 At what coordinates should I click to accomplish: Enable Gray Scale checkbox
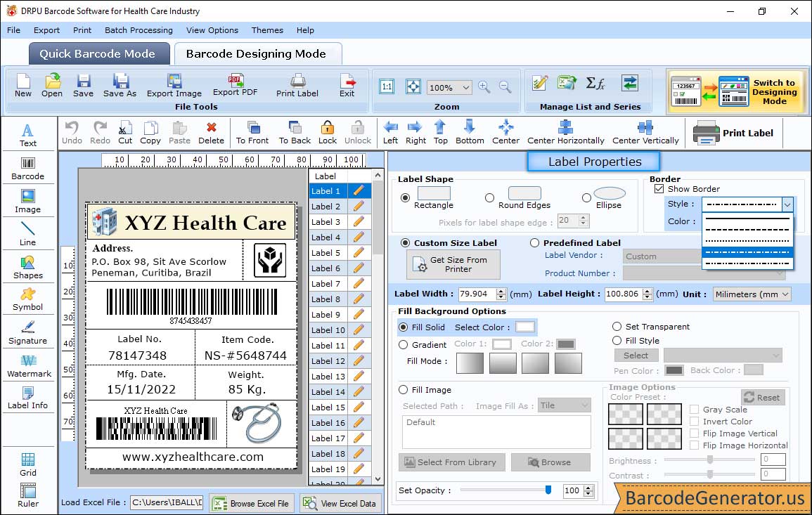[695, 410]
